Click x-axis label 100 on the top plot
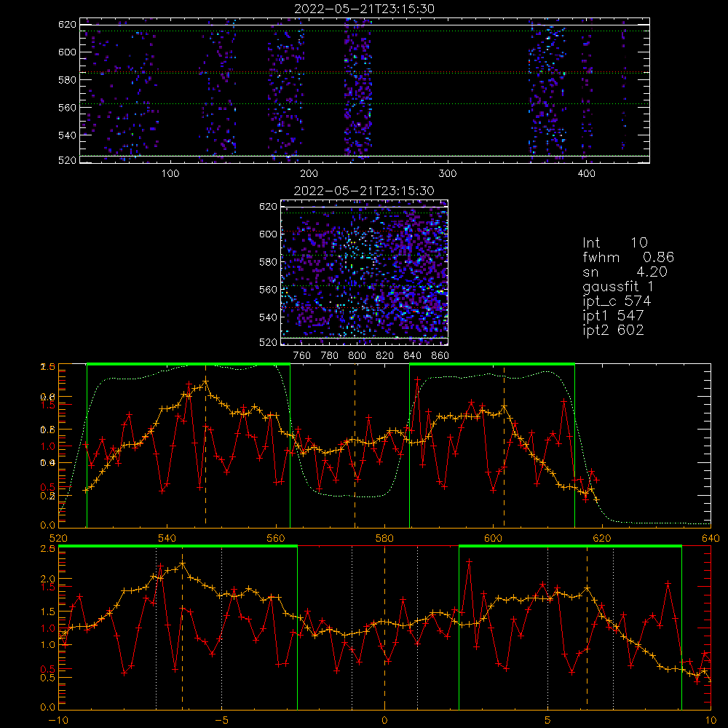Screen dimensions: 728x728 [170, 174]
